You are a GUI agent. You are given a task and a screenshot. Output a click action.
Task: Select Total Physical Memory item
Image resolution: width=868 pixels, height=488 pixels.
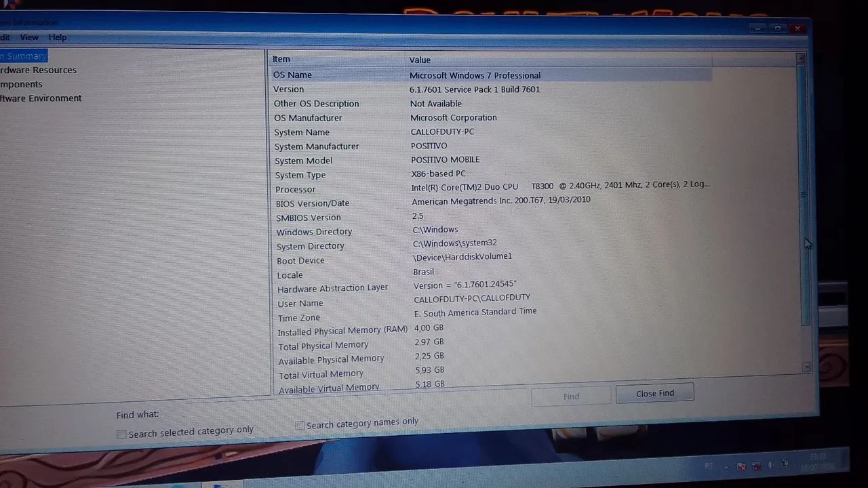(323, 346)
